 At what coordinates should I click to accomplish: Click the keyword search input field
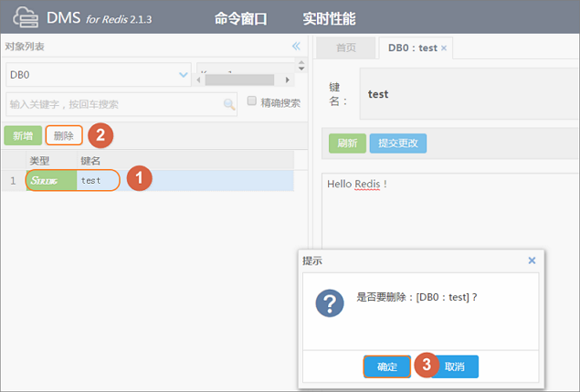[x=121, y=104]
